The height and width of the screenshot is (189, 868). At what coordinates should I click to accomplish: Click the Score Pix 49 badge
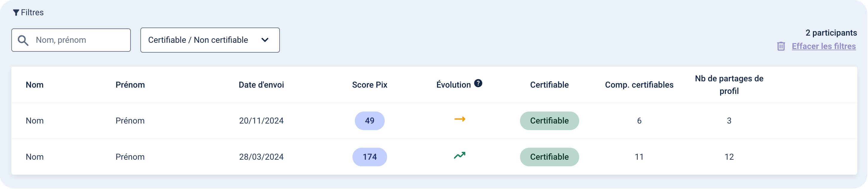[x=370, y=121]
